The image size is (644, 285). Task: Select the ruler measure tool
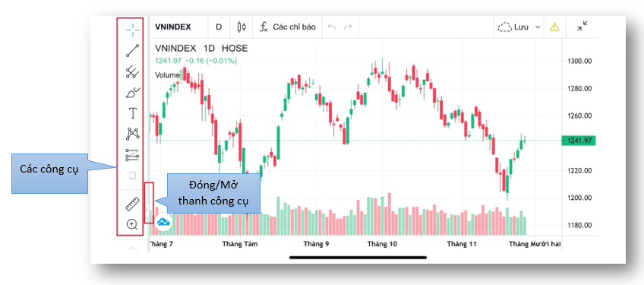coord(132,204)
